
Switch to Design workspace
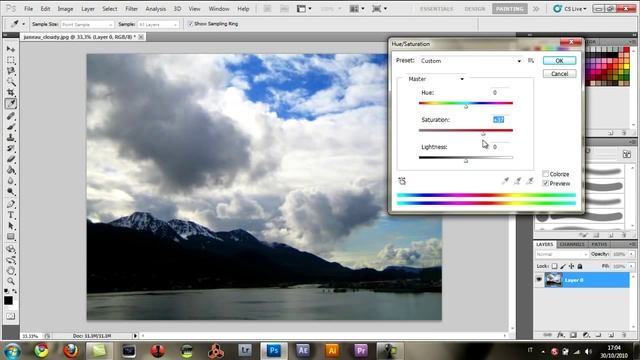(475, 9)
